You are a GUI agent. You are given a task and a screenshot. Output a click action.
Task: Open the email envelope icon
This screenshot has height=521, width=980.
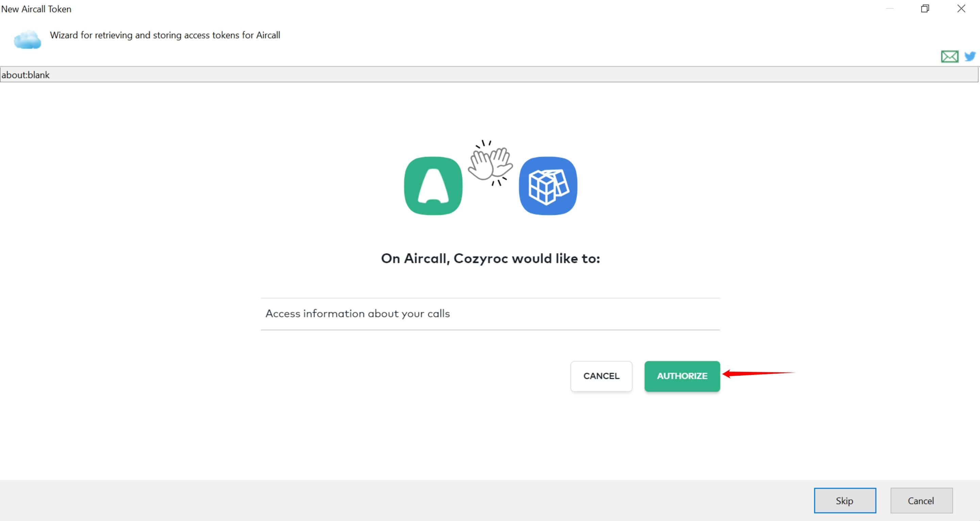[x=950, y=57]
